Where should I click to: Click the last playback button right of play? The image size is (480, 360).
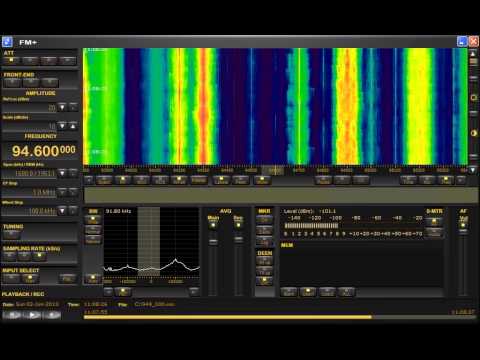(x=52, y=315)
